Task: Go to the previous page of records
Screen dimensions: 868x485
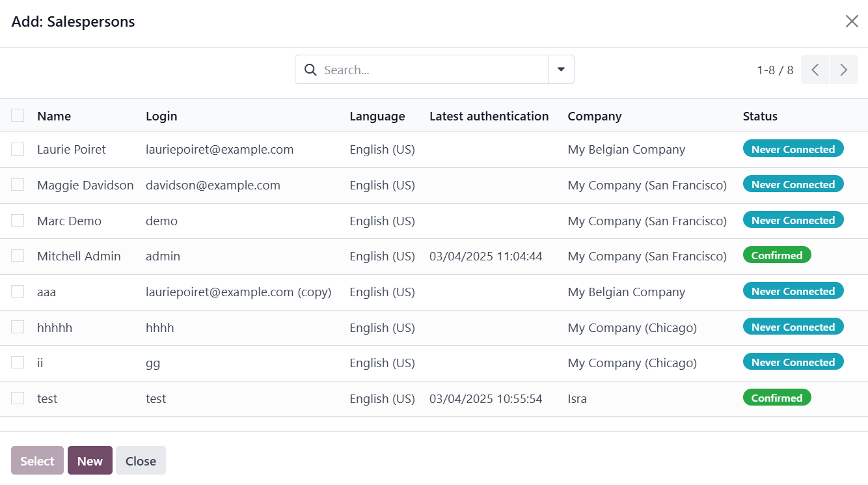Action: pos(815,70)
